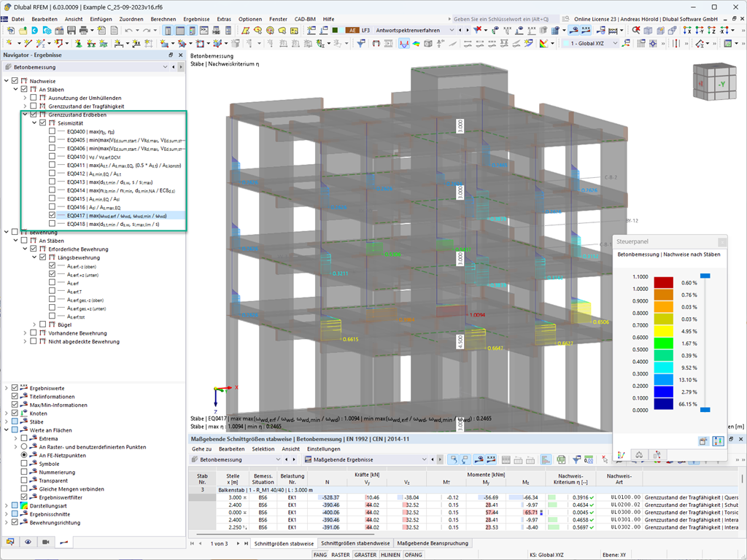747x560 pixels.
Task: Click the filter funnel icon in second toolbar
Action: [x=361, y=43]
